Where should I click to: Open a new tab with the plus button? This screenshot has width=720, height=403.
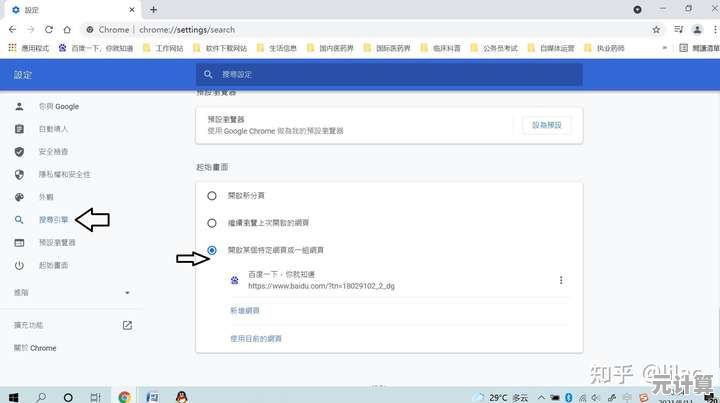click(x=153, y=10)
